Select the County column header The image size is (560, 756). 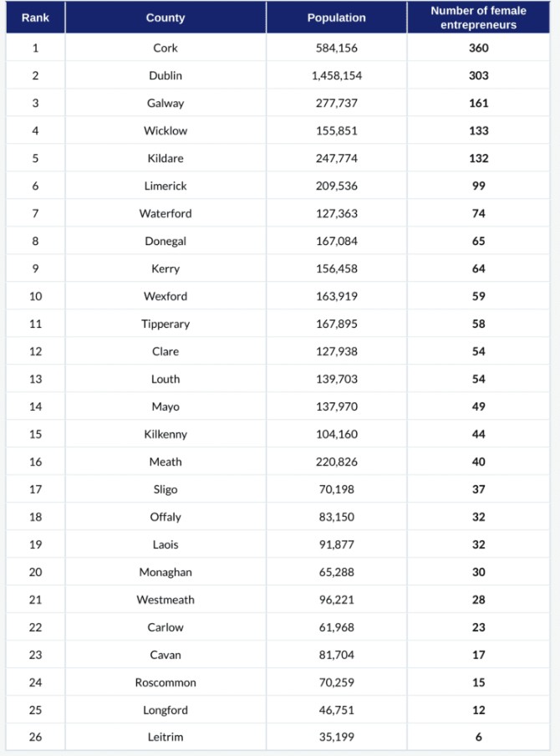coord(165,18)
